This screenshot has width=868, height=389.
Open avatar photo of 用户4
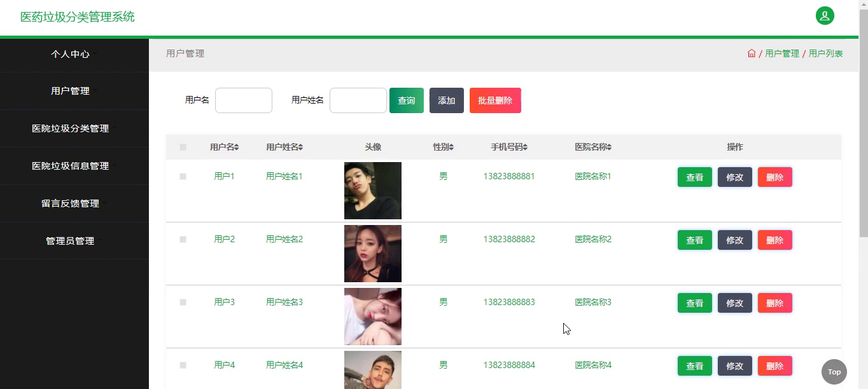pyautogui.click(x=373, y=370)
